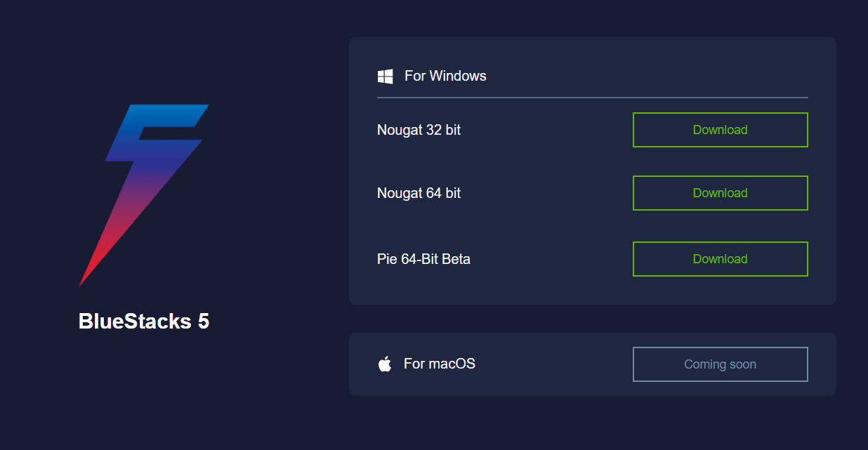Click the BlueStacks 5 lightning bolt logo
Screen dimensions: 868x450
(x=143, y=194)
